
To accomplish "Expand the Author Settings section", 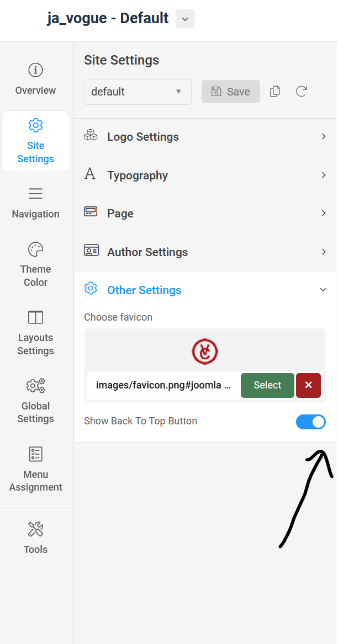I will pyautogui.click(x=205, y=252).
